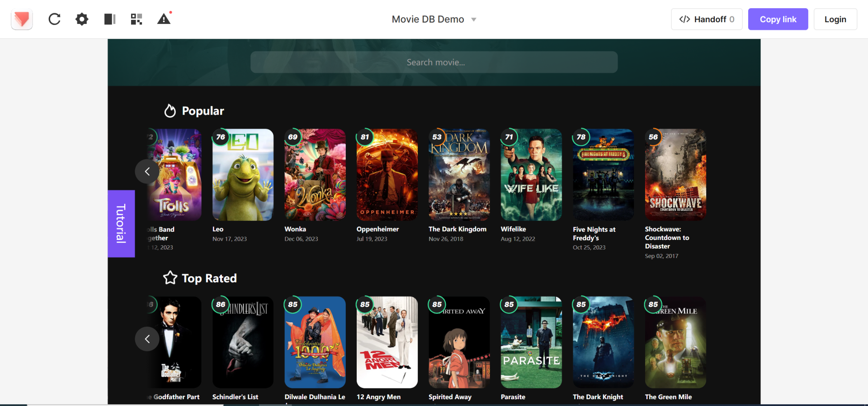Click the Copy link button
Viewport: 868px width, 406px height.
[x=778, y=19]
